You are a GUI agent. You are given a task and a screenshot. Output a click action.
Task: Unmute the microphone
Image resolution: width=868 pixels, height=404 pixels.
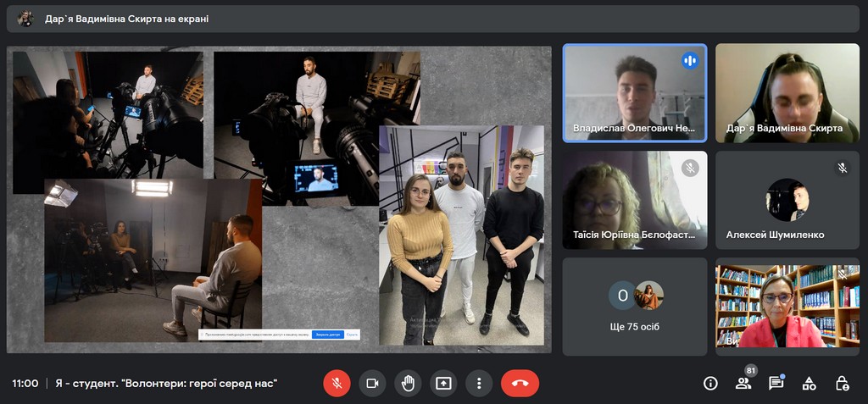click(x=337, y=383)
